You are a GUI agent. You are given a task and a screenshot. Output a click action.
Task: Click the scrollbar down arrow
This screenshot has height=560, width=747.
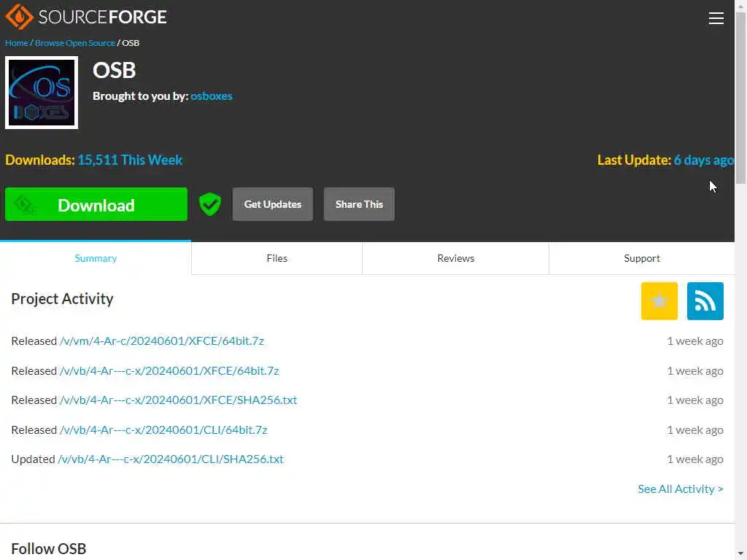click(x=740, y=554)
